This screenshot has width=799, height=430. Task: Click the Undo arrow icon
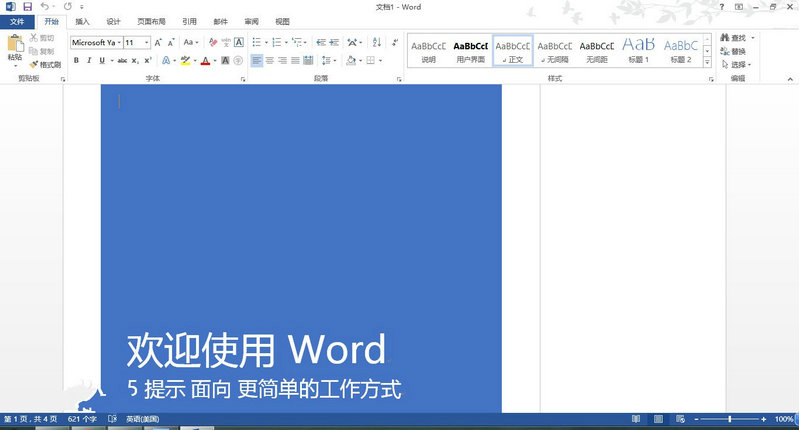(45, 7)
